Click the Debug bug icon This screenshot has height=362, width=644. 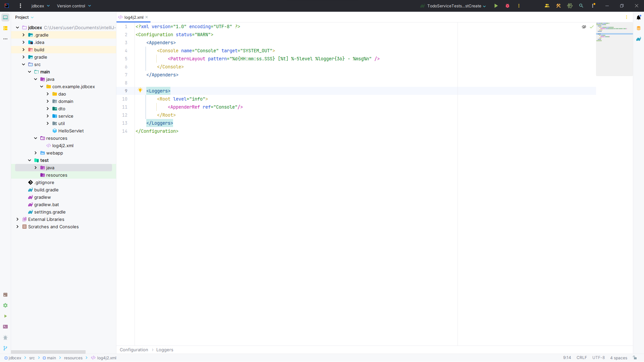point(507,6)
